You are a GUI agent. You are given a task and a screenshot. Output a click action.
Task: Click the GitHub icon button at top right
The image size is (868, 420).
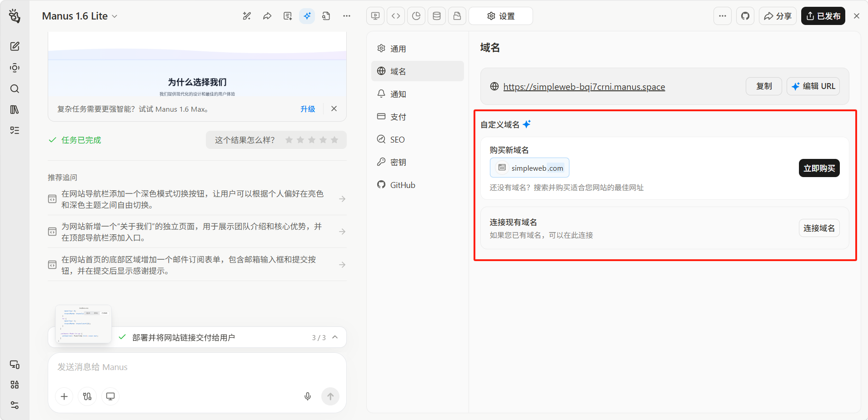745,16
